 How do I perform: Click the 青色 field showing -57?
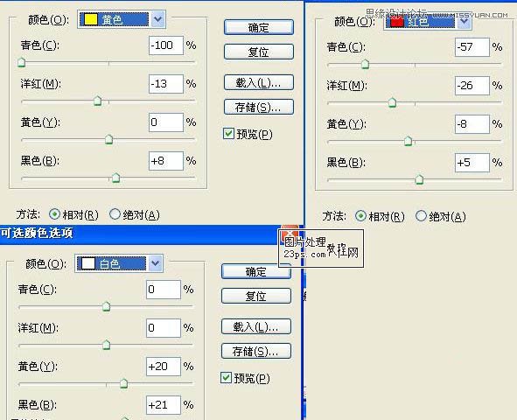coord(472,47)
